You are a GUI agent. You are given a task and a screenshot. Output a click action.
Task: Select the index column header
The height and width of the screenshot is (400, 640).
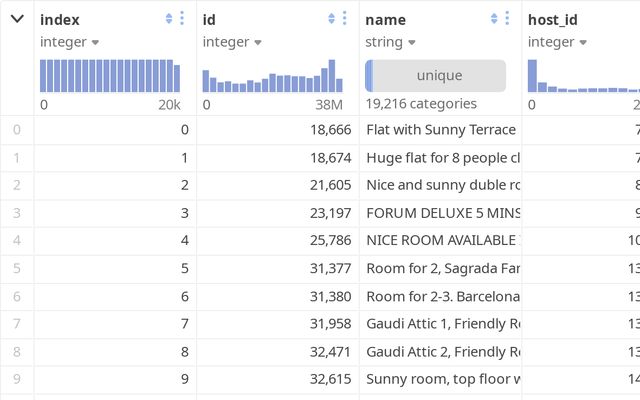(x=60, y=20)
